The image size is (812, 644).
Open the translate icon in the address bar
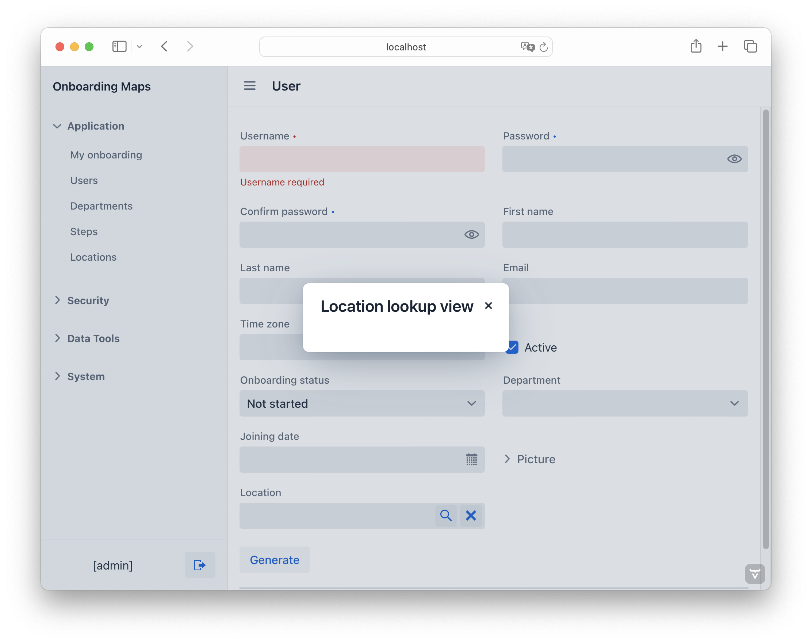click(x=527, y=47)
